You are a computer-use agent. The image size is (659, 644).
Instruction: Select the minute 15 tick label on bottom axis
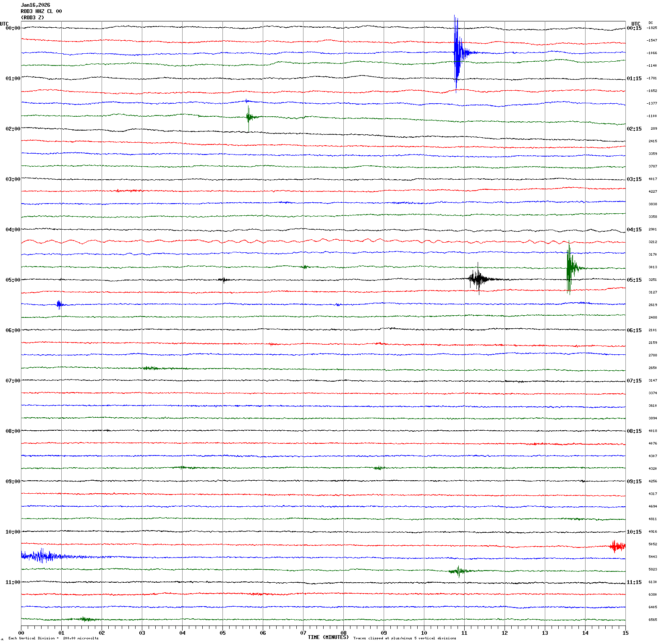point(625,633)
